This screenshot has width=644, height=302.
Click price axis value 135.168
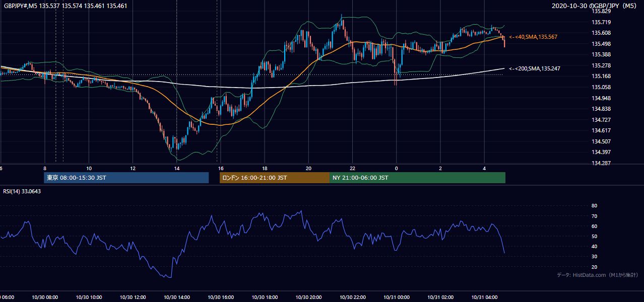[601, 77]
